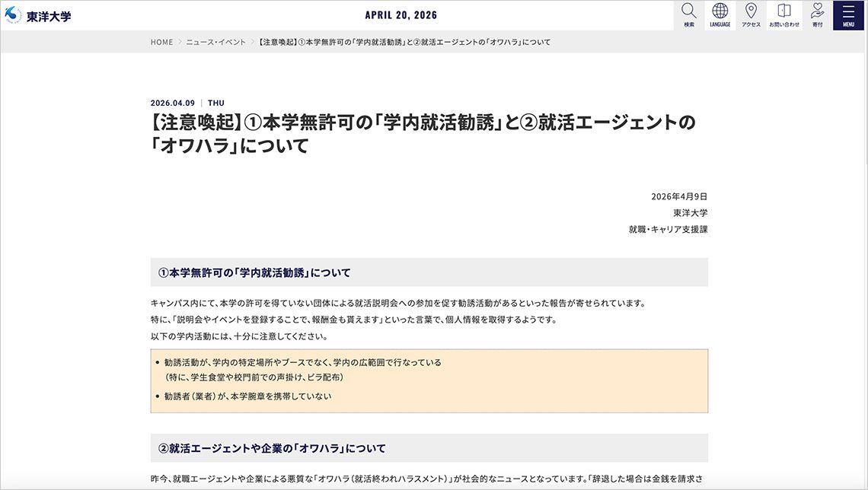
Task: Click the APRIL 20, 2026 header date
Action: [x=401, y=15]
